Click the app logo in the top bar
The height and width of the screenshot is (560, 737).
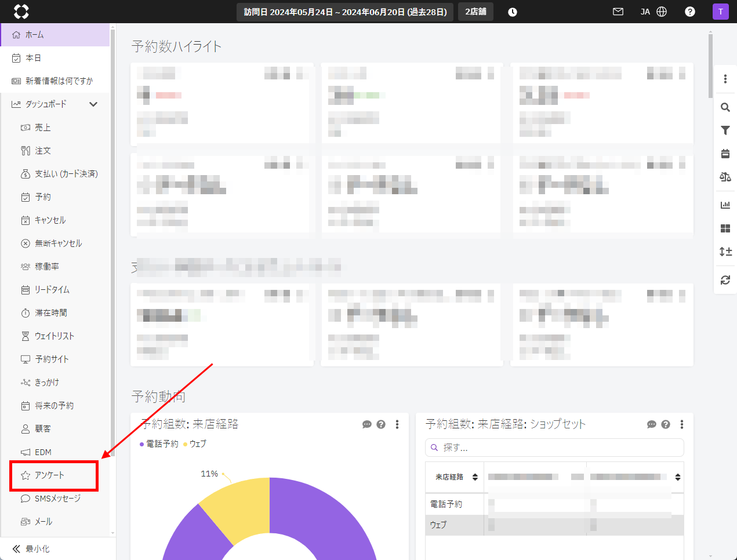click(21, 12)
